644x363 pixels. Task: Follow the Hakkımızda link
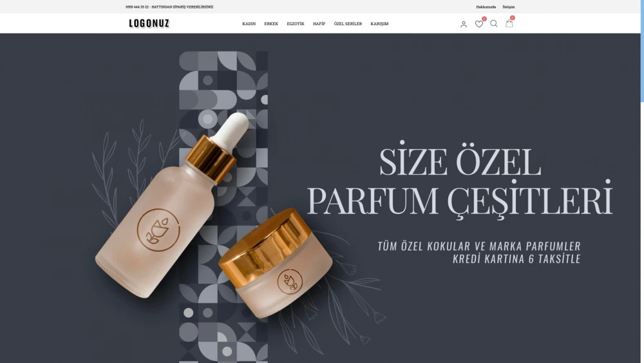pyautogui.click(x=486, y=7)
